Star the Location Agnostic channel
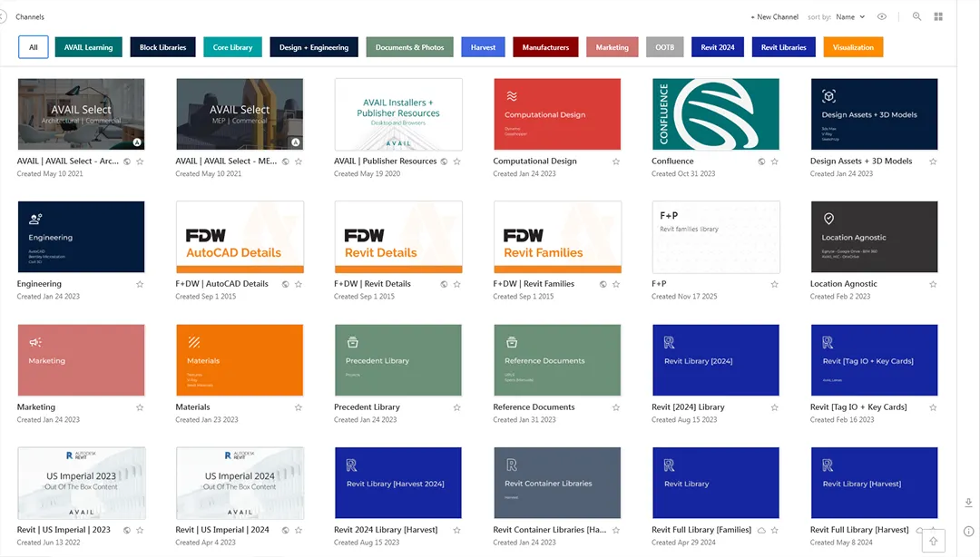Viewport: 980px width, 558px height. coord(933,284)
